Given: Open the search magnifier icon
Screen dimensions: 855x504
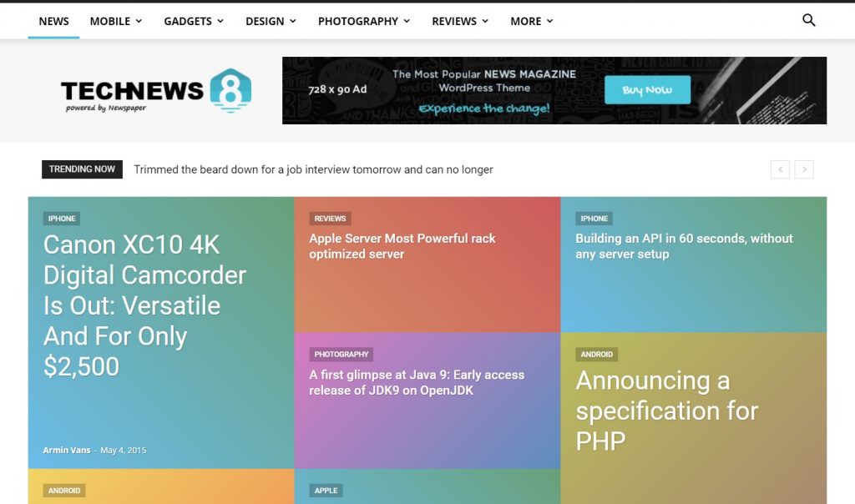Looking at the screenshot, I should (808, 21).
